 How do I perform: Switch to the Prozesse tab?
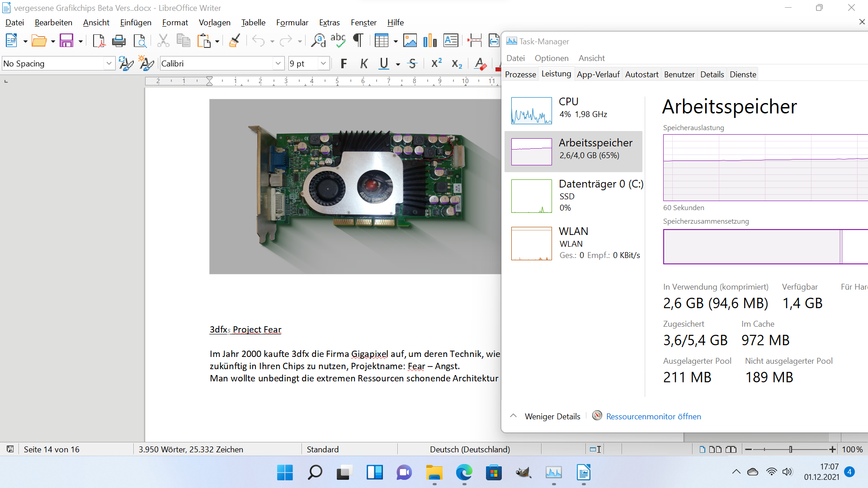coord(520,75)
